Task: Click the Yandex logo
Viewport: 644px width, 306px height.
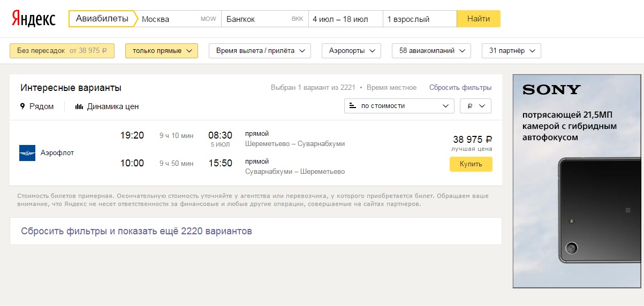Action: (34, 19)
